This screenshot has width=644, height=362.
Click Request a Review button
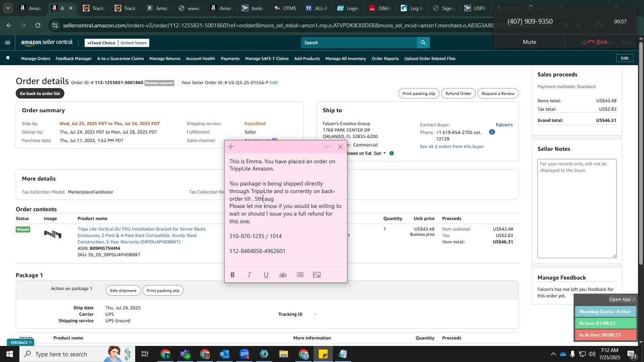(x=498, y=93)
